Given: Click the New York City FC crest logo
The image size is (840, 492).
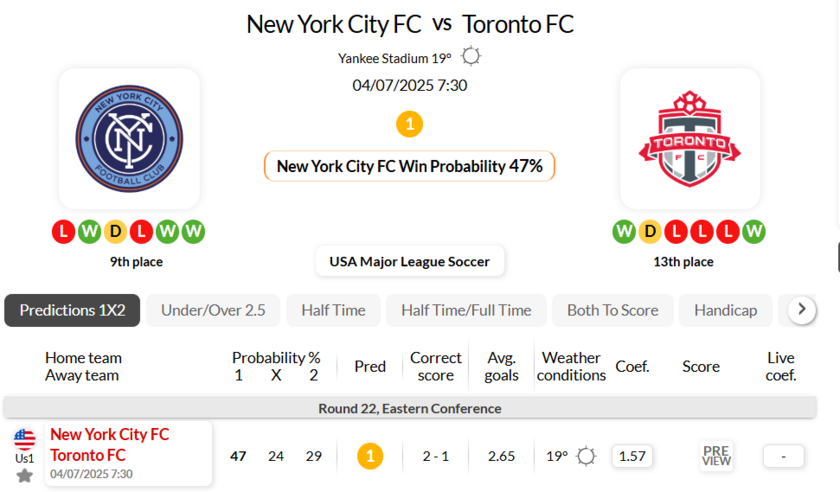Looking at the screenshot, I should coord(129,139).
